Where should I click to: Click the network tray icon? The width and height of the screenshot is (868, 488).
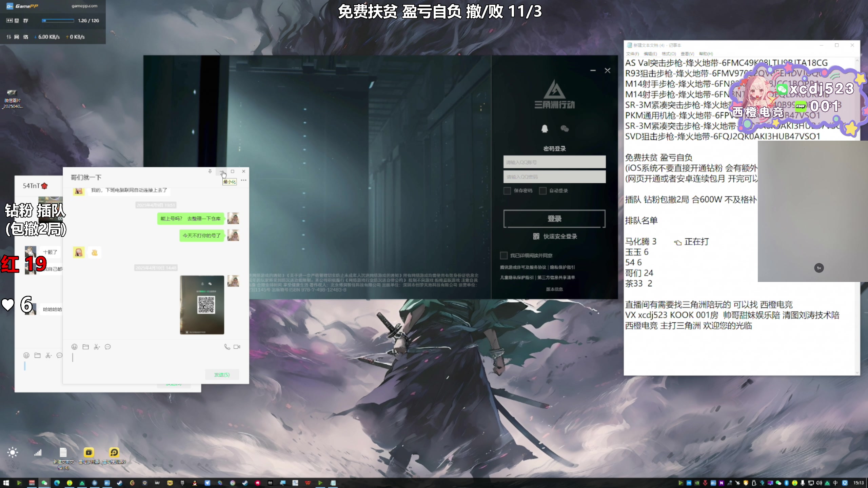811,483
